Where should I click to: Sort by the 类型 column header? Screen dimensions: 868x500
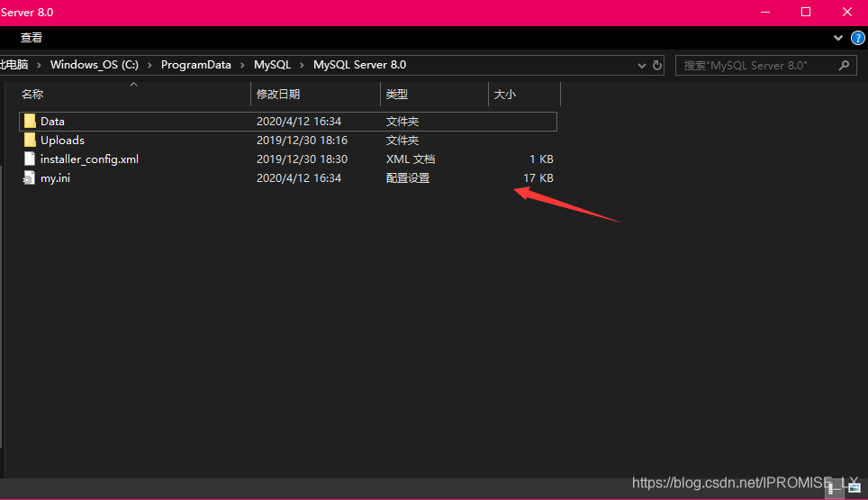click(434, 94)
